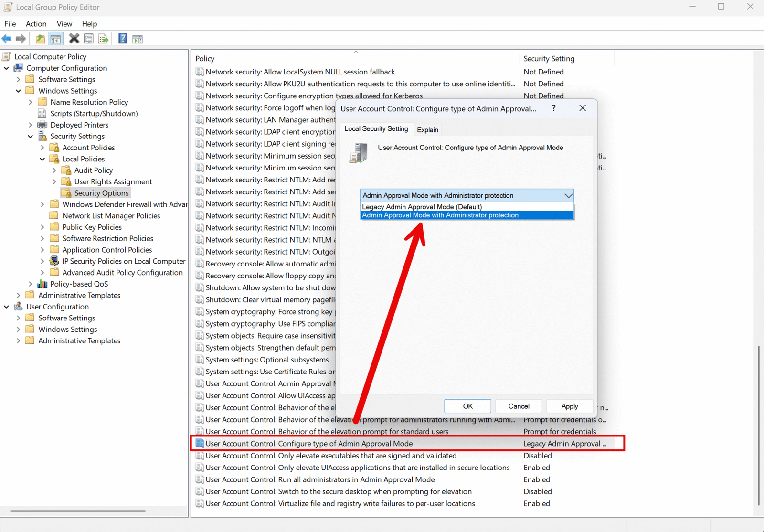Expand the Administrative Templates node under User Configuration
Viewport: 764px width, 532px height.
[18, 340]
